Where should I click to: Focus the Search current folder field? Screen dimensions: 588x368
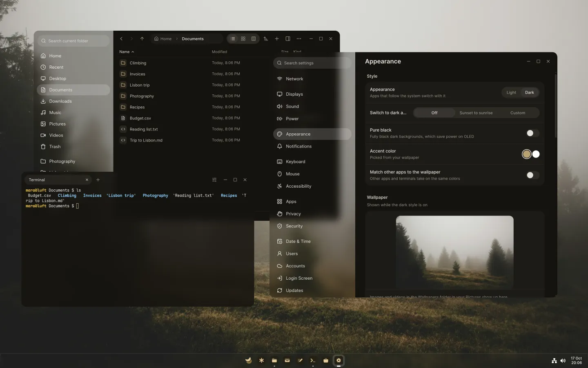[74, 41]
